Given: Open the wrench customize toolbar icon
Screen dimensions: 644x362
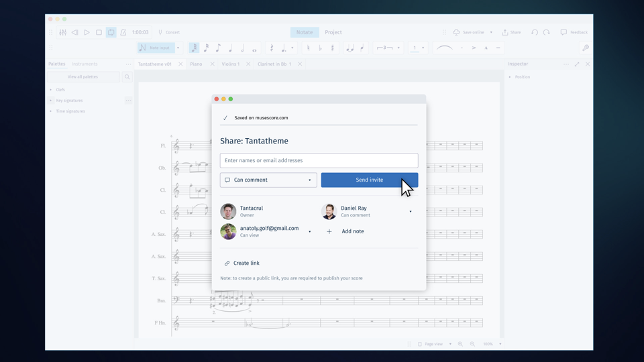Looking at the screenshot, I should click(x=586, y=48).
